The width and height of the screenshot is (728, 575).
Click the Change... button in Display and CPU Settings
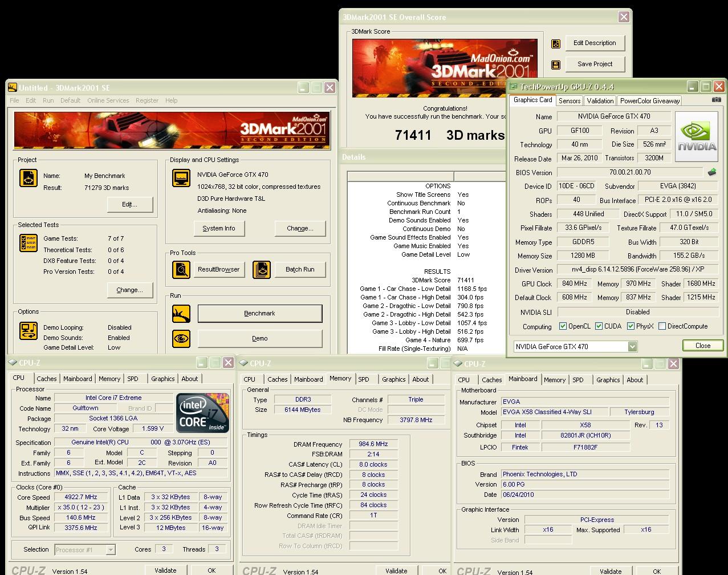tap(300, 228)
